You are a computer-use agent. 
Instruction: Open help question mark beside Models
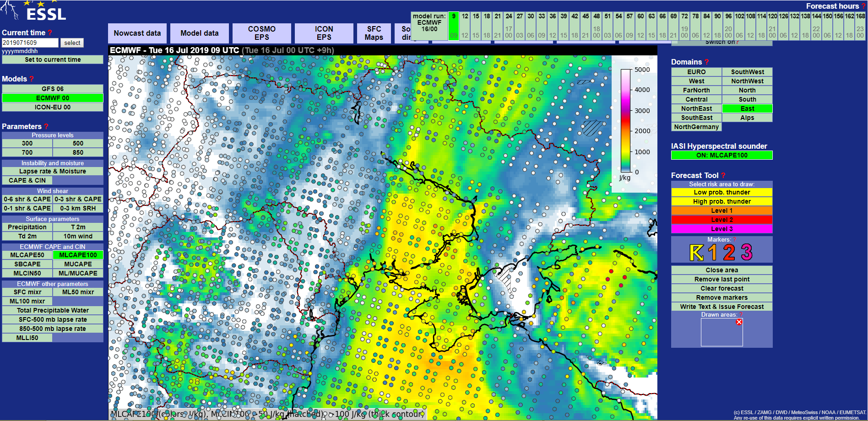(32, 79)
